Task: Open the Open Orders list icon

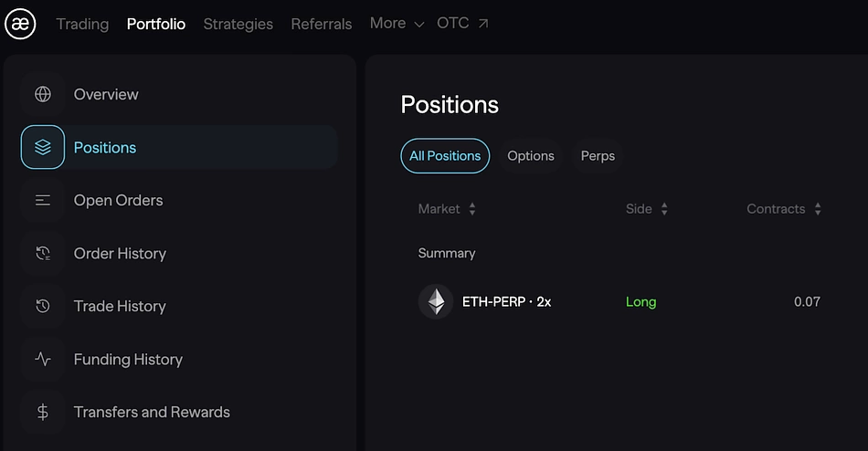Action: pyautogui.click(x=43, y=200)
